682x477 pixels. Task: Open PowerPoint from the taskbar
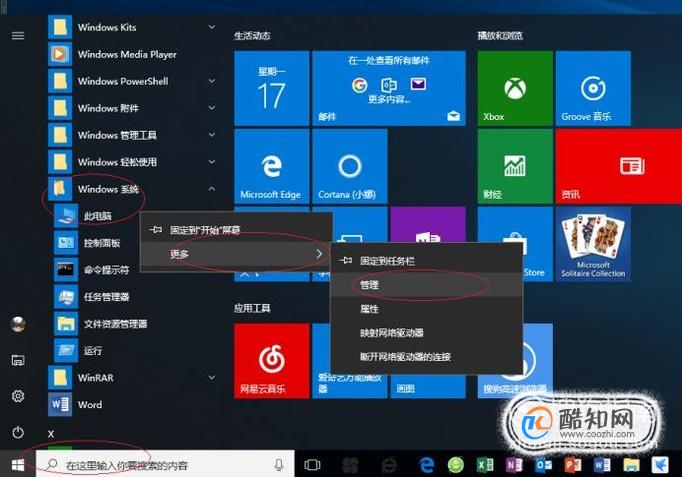click(572, 465)
